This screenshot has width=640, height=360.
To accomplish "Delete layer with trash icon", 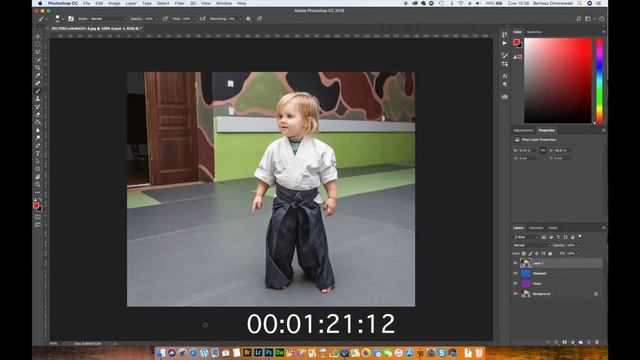I will [x=597, y=342].
